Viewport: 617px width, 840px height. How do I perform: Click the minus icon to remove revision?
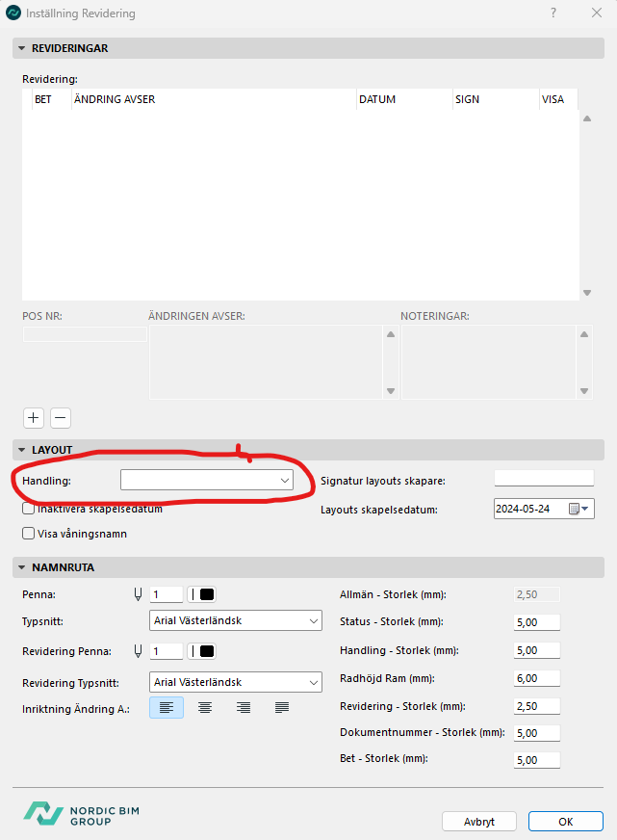pyautogui.click(x=61, y=418)
